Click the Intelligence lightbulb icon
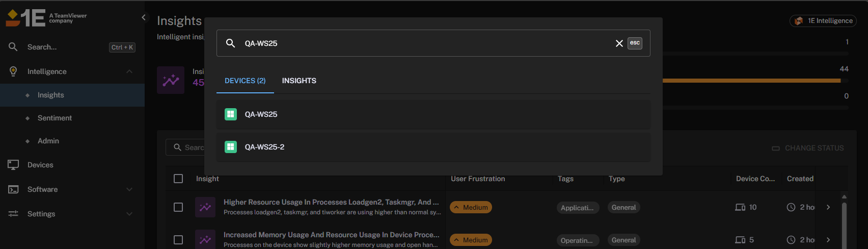This screenshot has height=249, width=868. tap(13, 71)
